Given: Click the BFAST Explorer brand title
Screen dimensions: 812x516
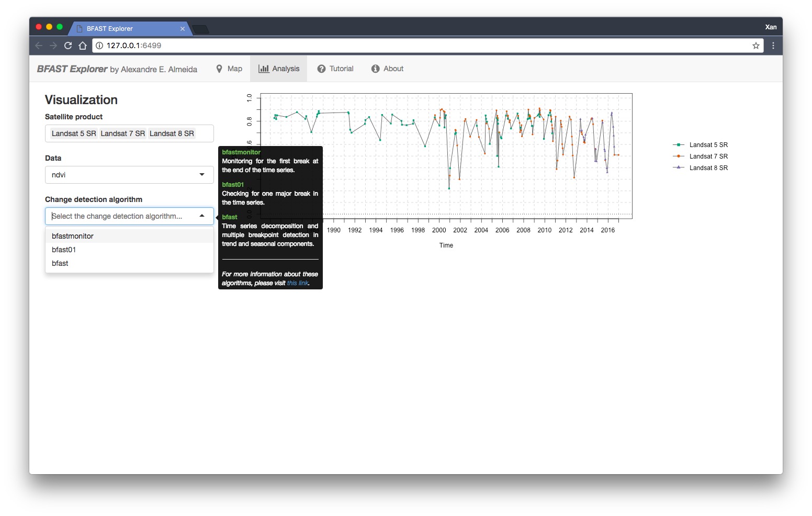Looking at the screenshot, I should point(72,69).
